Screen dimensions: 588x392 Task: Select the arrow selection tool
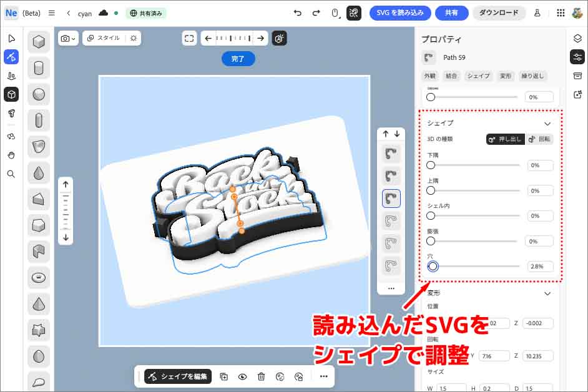click(11, 38)
